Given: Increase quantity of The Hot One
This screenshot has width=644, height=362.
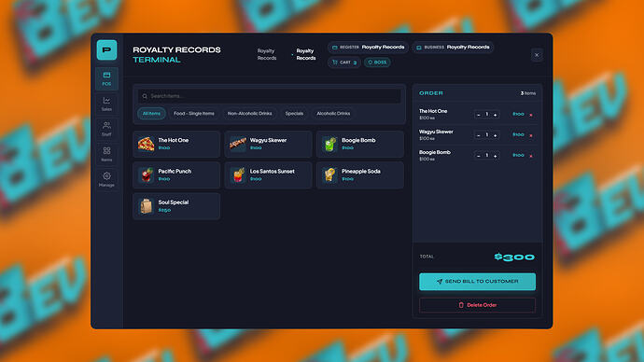Looking at the screenshot, I should 496,115.
